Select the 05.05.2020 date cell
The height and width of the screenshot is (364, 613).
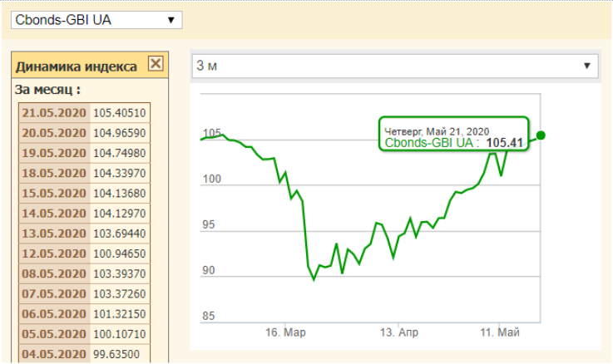coord(54,334)
